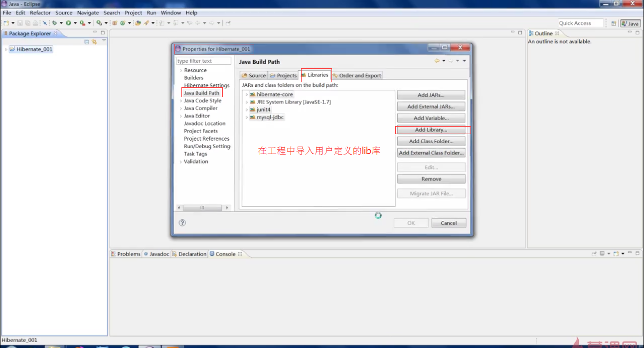Viewport: 644px width, 348px height.
Task: Click Cancel in the Properties dialog
Action: pos(449,223)
